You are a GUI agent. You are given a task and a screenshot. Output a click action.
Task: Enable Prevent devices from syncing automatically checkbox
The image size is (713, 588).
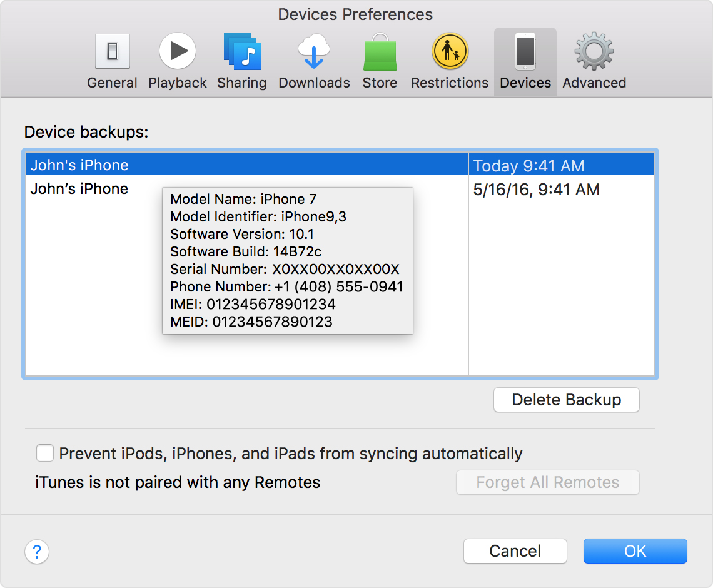[45, 453]
